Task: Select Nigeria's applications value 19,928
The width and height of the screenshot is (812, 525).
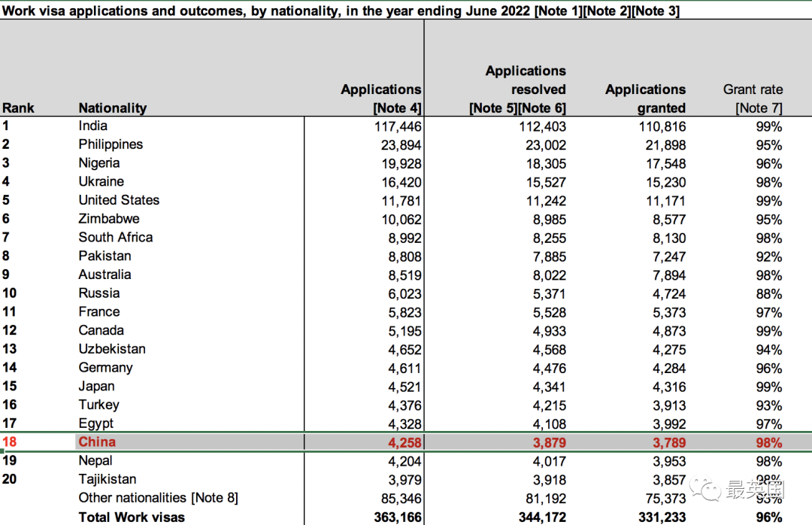Action: (x=401, y=164)
